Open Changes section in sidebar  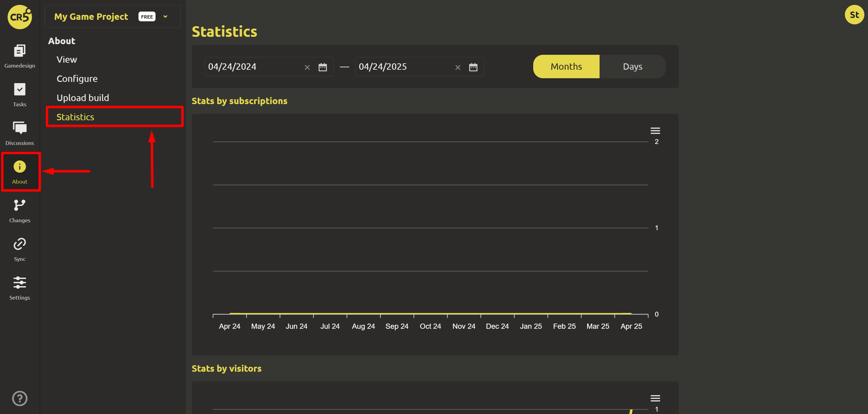[x=19, y=211]
